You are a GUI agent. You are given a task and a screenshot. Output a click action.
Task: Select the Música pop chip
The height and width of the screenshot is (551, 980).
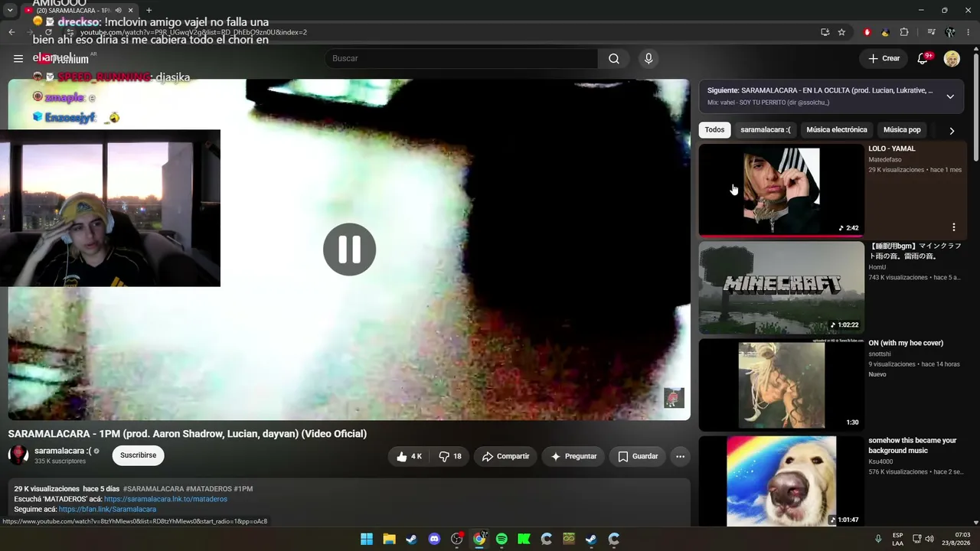point(902,130)
